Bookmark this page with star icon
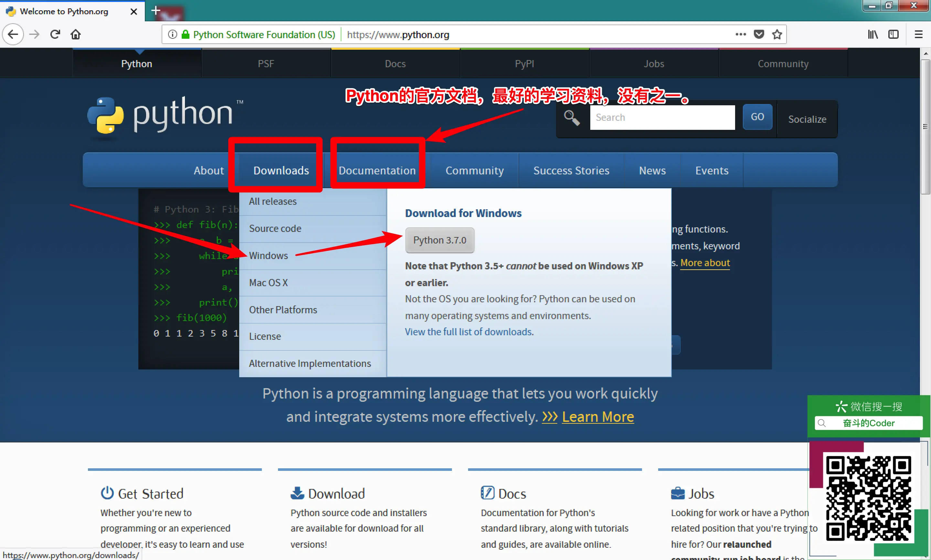 point(777,34)
